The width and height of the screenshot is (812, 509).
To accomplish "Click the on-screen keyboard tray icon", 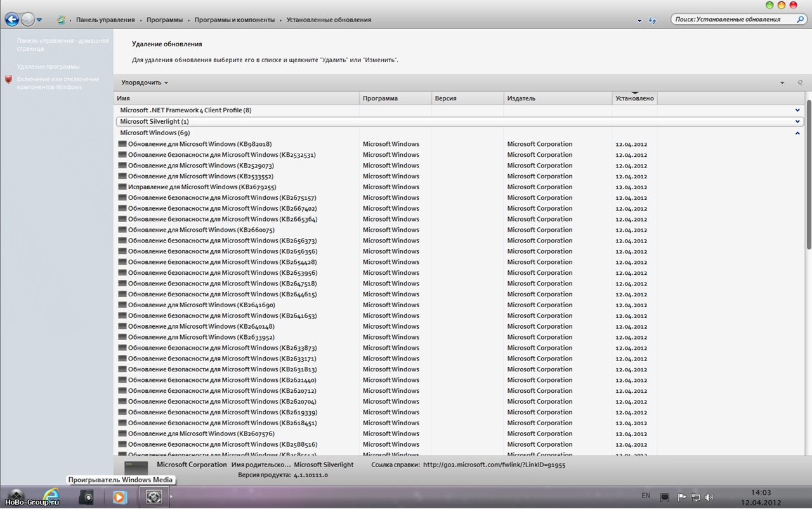I will (665, 498).
